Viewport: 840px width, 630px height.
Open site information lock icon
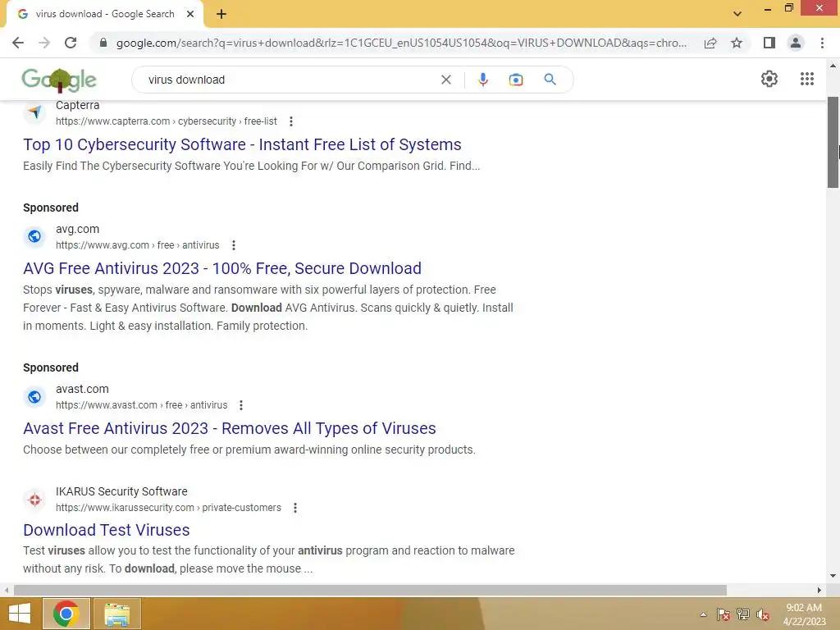tap(103, 43)
